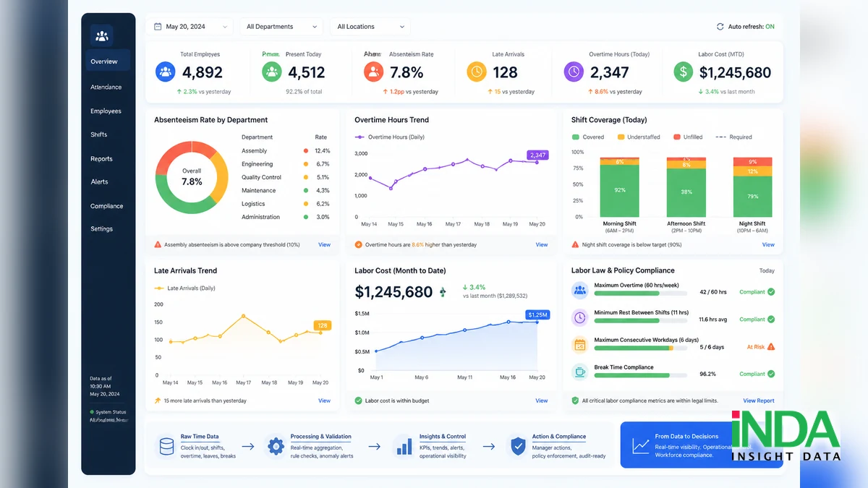
Task: Click the Late Arrivals yellow clock icon
Action: coord(476,72)
